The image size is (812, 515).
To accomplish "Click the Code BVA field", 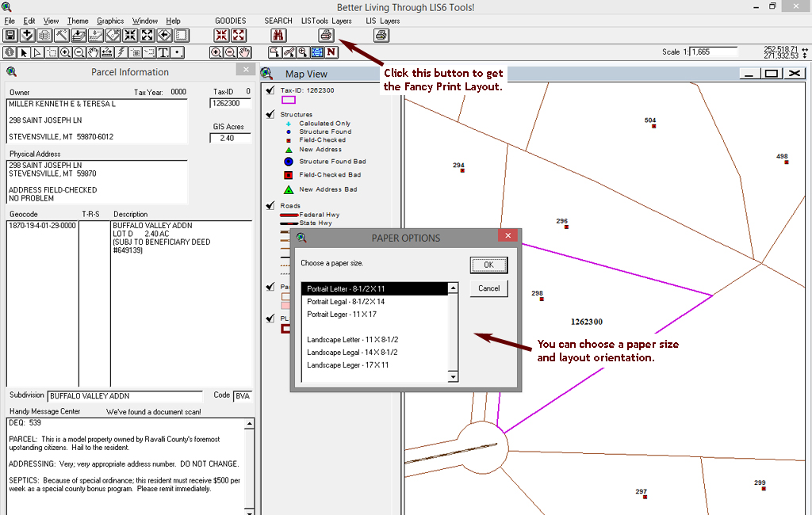I will [x=243, y=396].
